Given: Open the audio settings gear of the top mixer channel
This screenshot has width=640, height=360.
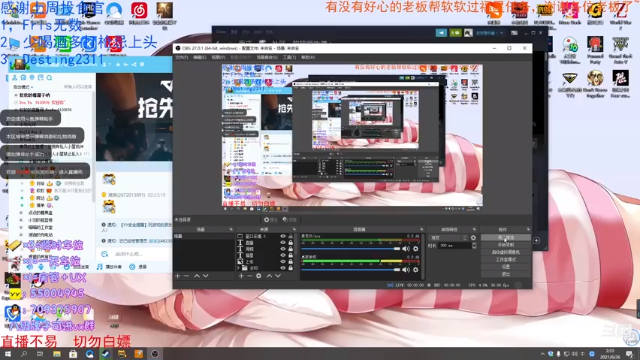Looking at the screenshot, I should (416, 249).
